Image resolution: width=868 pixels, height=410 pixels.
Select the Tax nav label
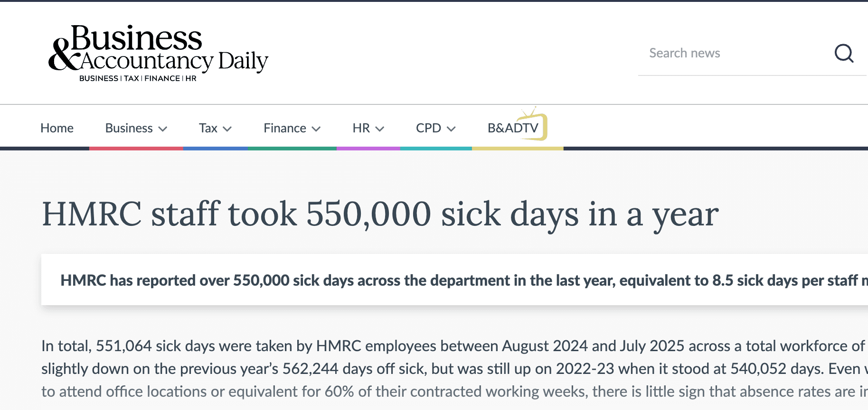tap(208, 128)
